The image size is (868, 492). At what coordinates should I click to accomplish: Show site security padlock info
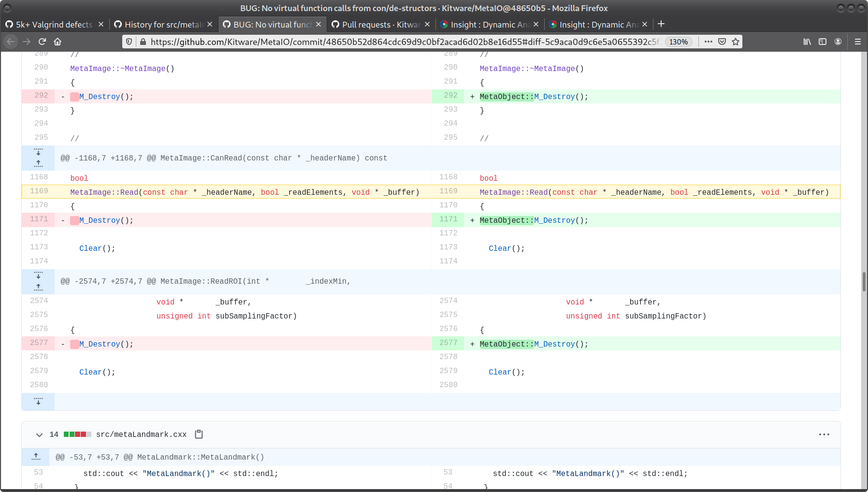click(143, 42)
